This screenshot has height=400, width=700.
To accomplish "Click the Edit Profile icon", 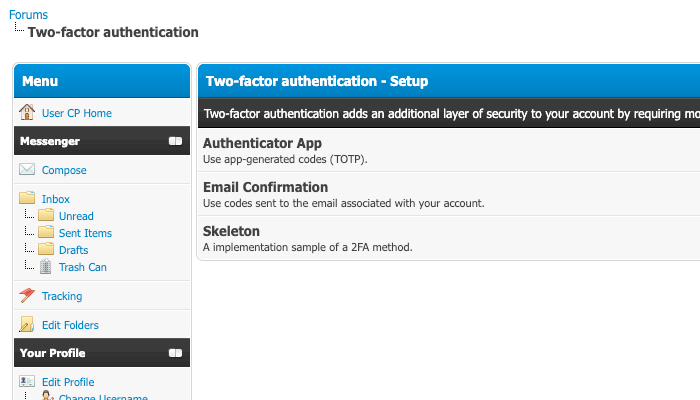I will [x=27, y=382].
